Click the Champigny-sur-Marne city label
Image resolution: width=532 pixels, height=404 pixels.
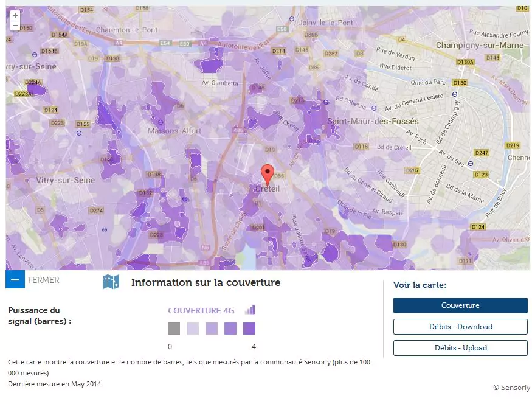(480, 46)
